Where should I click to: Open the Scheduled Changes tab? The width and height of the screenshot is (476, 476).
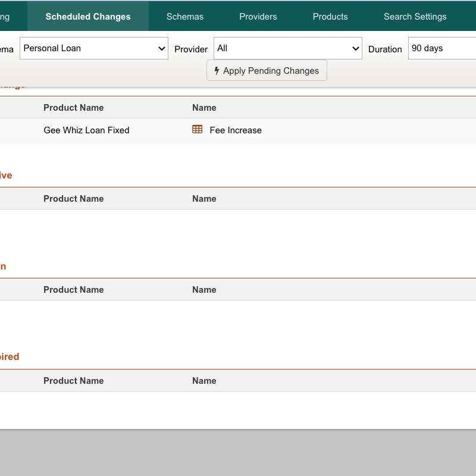(88, 17)
